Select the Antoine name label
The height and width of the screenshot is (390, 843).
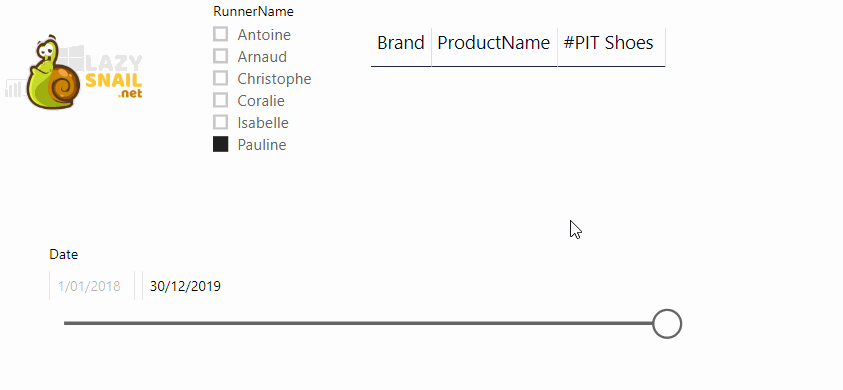[264, 34]
